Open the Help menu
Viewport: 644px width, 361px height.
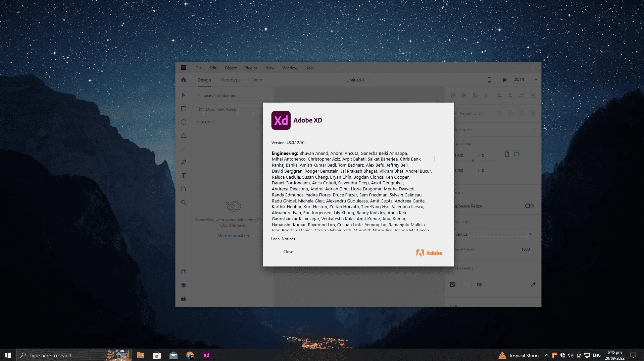click(x=309, y=68)
